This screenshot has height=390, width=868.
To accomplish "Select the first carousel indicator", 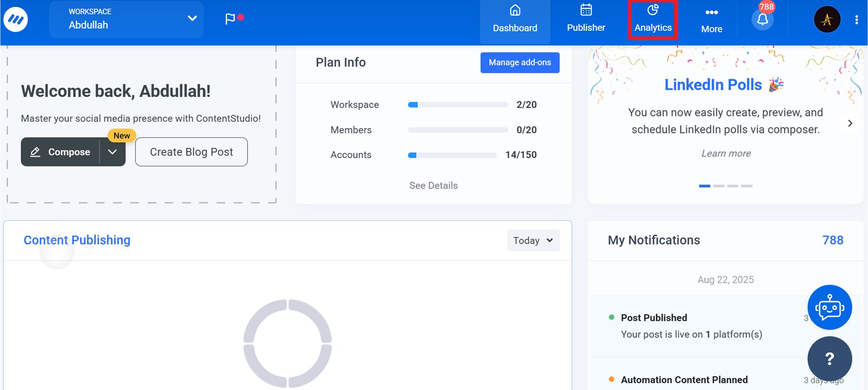I will point(705,186).
